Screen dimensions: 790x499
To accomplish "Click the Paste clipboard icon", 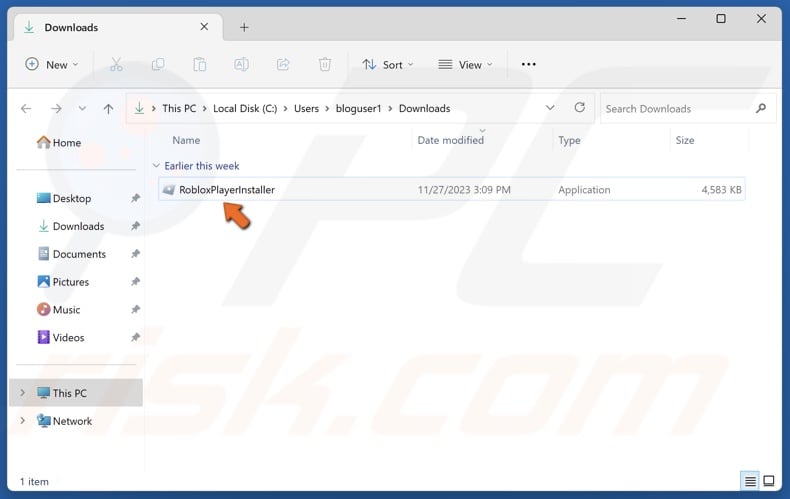I will pyautogui.click(x=200, y=65).
